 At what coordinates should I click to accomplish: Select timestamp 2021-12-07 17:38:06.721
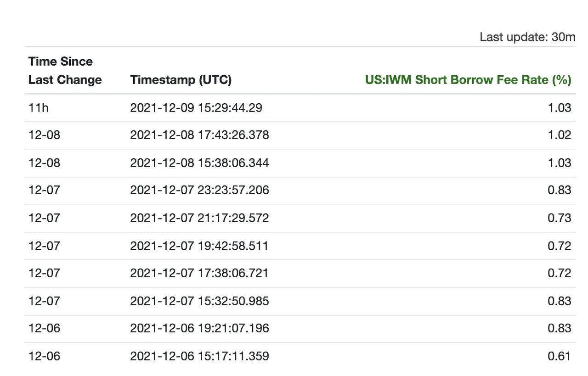(x=199, y=273)
